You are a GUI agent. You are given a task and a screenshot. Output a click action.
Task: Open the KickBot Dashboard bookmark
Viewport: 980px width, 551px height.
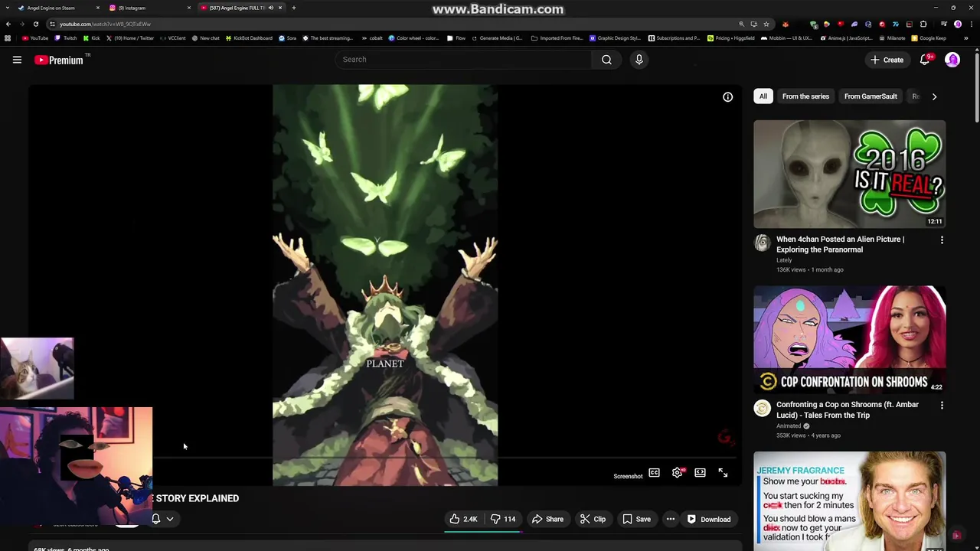249,38
